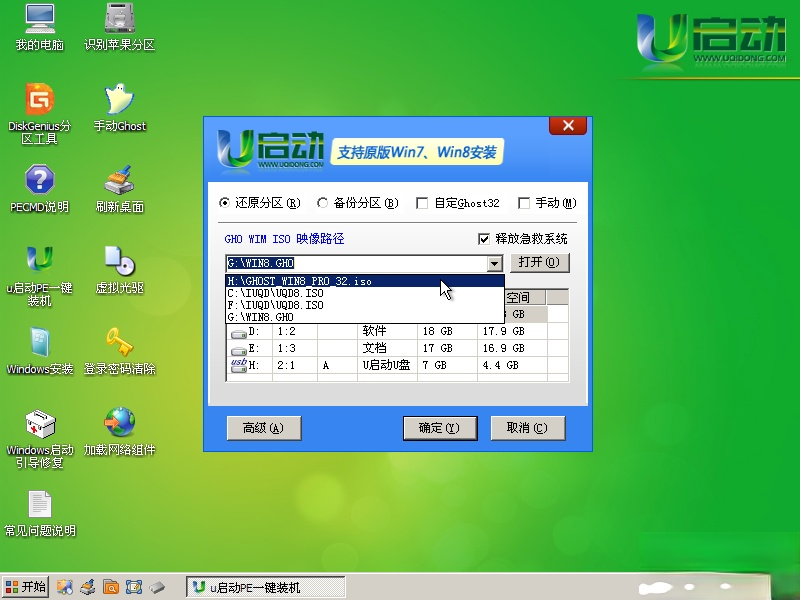The image size is (800, 600).
Task: Launch the 手动Ghost icon
Action: click(x=119, y=107)
